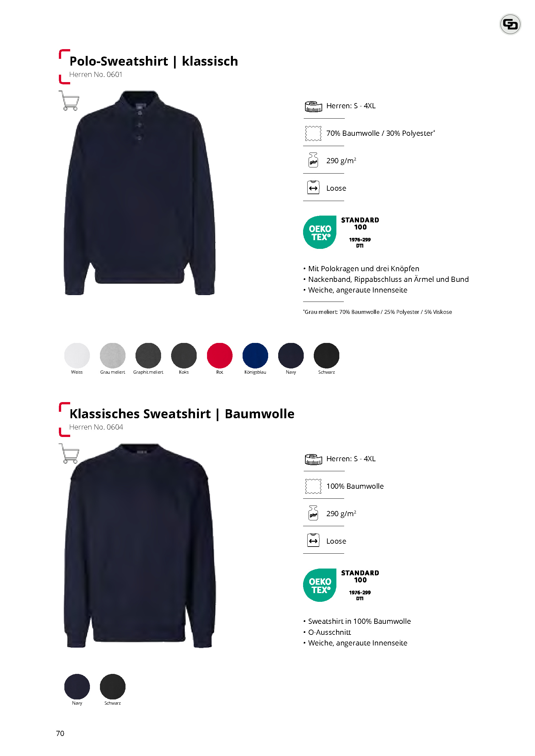The height and width of the screenshot is (756, 535).
Task: Select the Grau meliert color swatch
Action: click(x=113, y=356)
